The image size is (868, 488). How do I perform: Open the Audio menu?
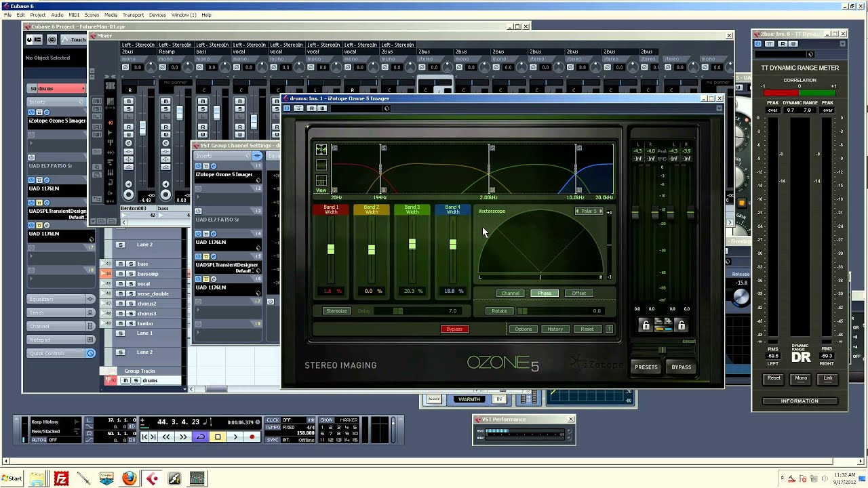click(x=57, y=15)
